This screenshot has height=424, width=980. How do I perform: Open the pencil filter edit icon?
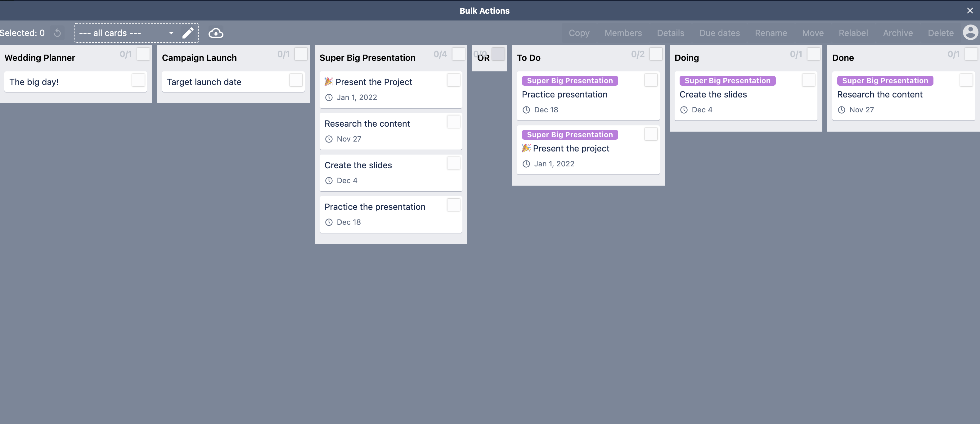(x=188, y=33)
